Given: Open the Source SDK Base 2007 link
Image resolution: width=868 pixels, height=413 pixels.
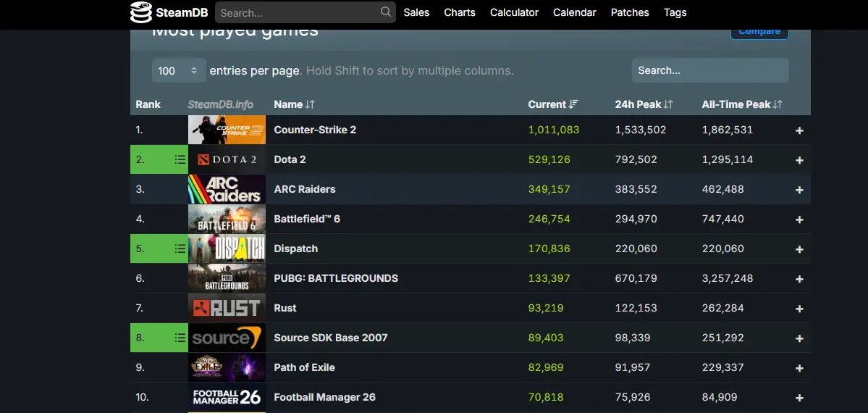Looking at the screenshot, I should click(331, 338).
